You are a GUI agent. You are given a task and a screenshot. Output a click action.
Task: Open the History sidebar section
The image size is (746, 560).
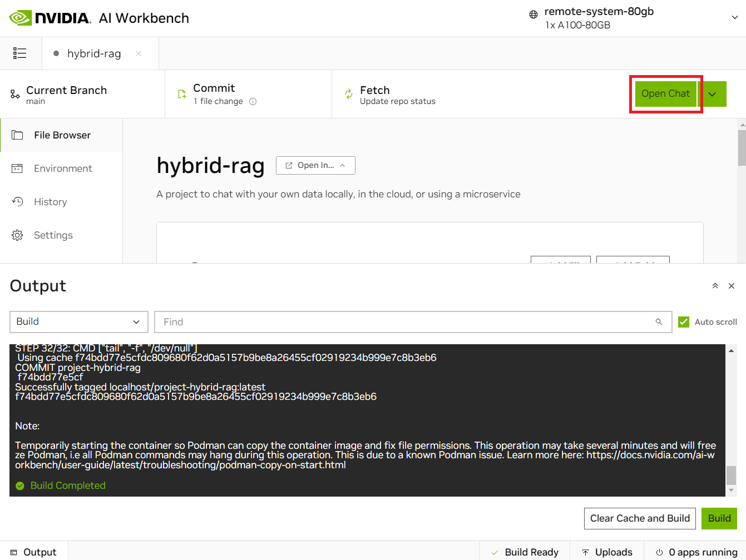[x=61, y=202]
